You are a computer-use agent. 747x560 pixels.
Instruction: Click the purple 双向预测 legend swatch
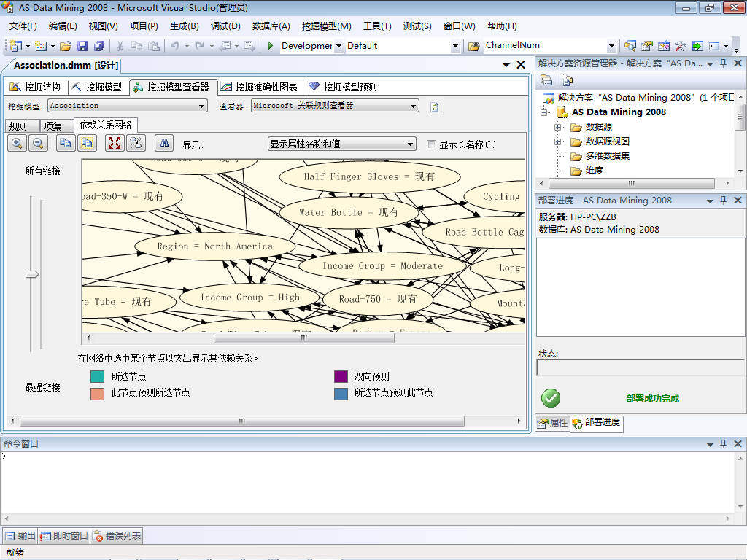click(341, 377)
